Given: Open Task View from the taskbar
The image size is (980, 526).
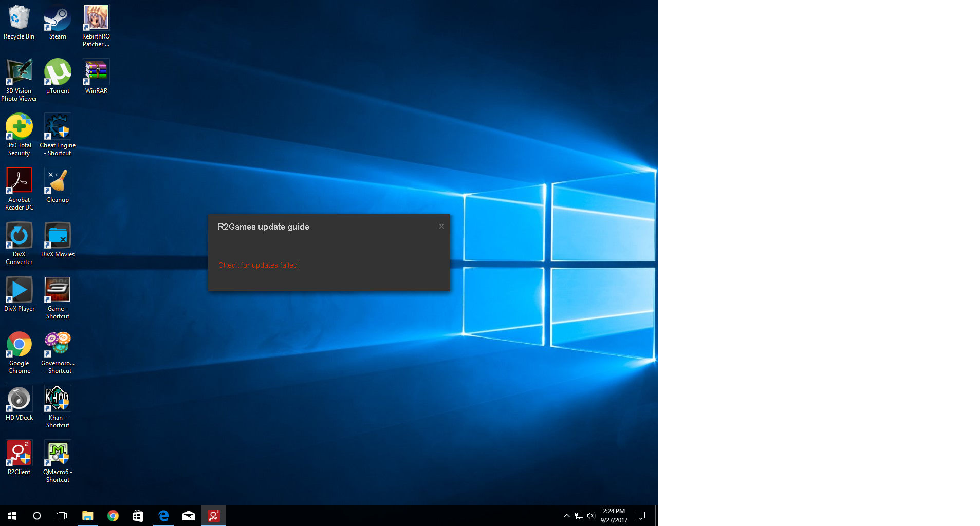Looking at the screenshot, I should (x=62, y=516).
